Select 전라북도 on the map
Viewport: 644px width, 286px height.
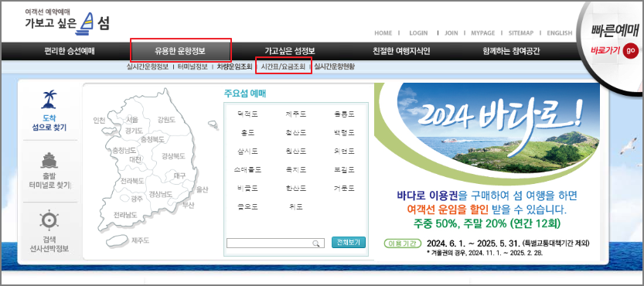pos(132,181)
